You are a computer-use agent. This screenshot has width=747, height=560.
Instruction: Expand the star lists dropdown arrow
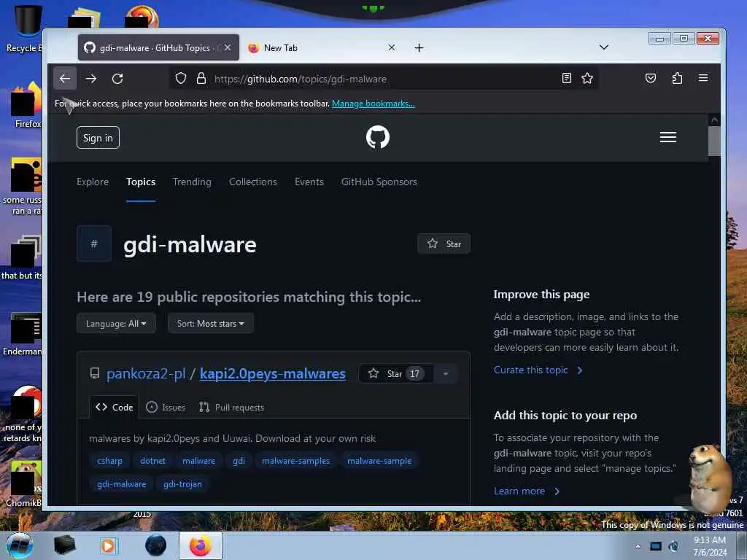pyautogui.click(x=446, y=374)
